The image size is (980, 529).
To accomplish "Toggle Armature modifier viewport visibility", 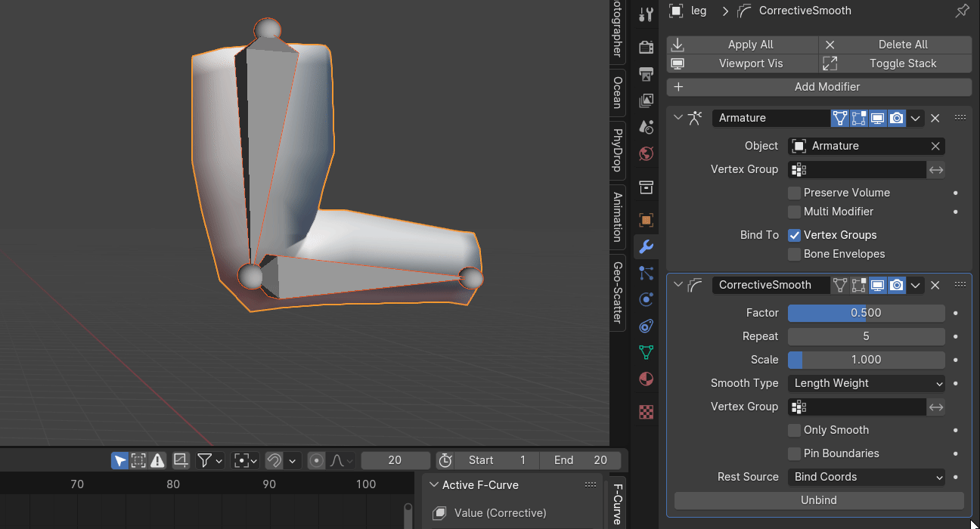I will pyautogui.click(x=877, y=118).
